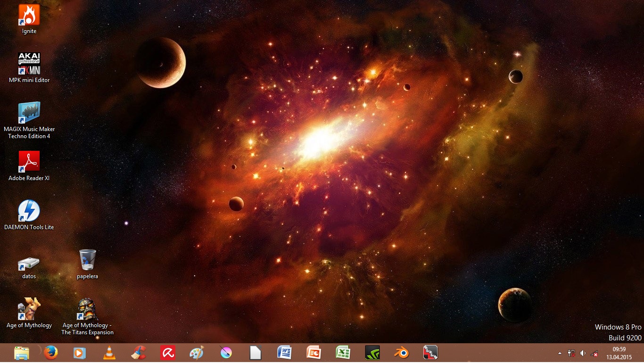The width and height of the screenshot is (644, 363).
Task: Click the DAEMON Tools Lite desktop icon
Action: tap(29, 211)
